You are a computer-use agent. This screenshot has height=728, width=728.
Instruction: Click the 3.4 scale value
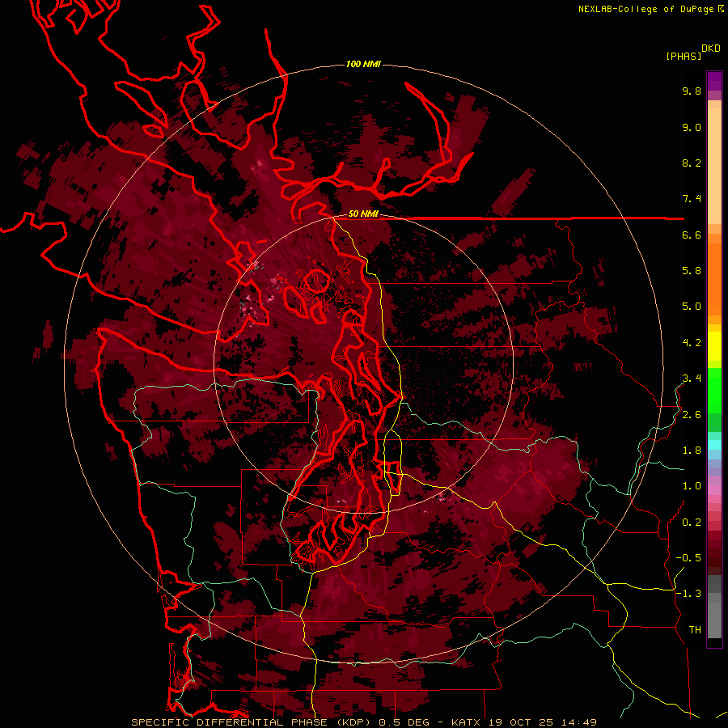click(x=692, y=379)
